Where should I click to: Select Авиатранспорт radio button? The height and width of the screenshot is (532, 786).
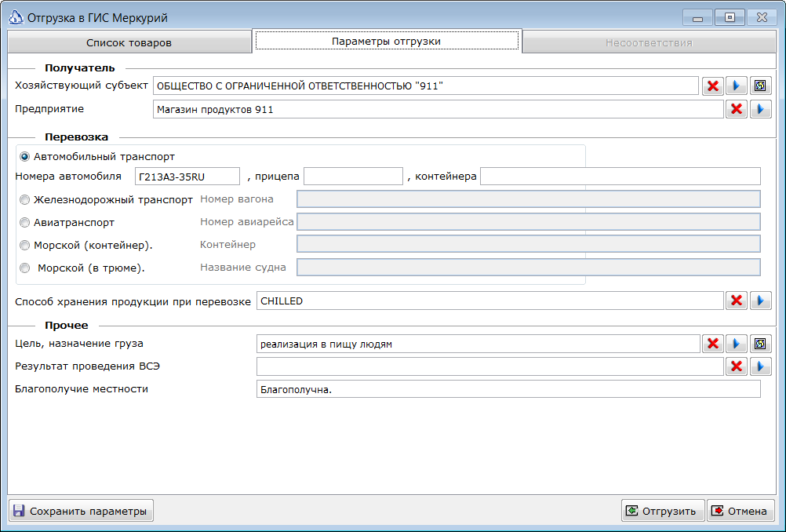[x=24, y=222]
